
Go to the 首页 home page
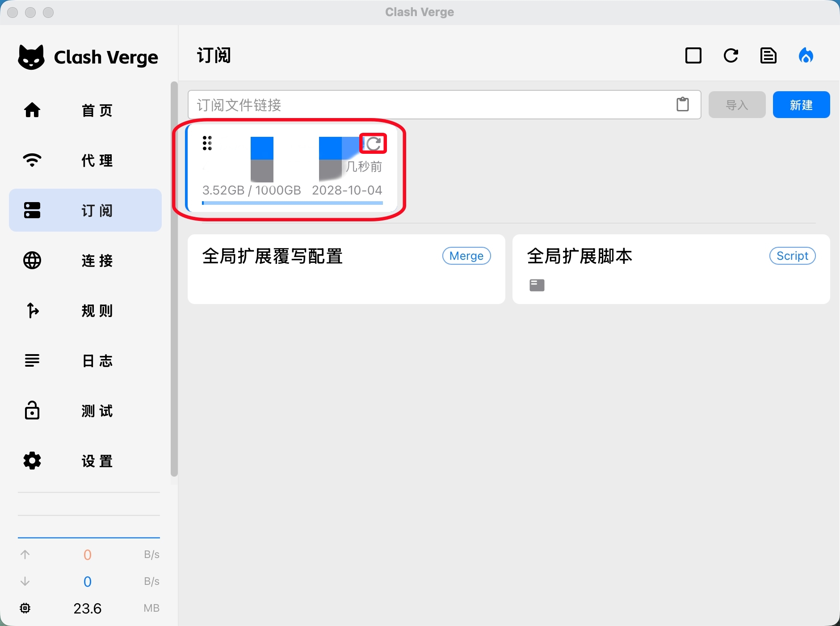85,110
